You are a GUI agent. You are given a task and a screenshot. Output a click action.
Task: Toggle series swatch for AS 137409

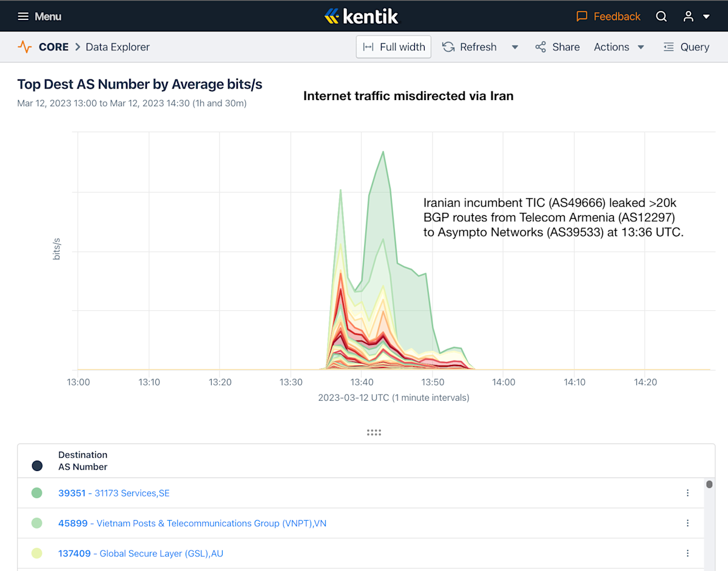tap(37, 553)
